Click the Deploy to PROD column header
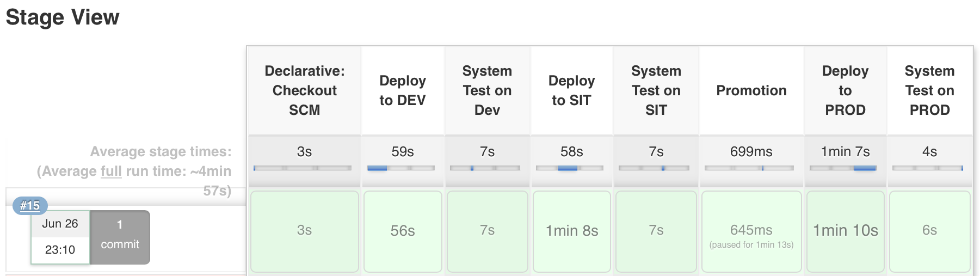Viewport: 980px width, 276px height. 845,90
